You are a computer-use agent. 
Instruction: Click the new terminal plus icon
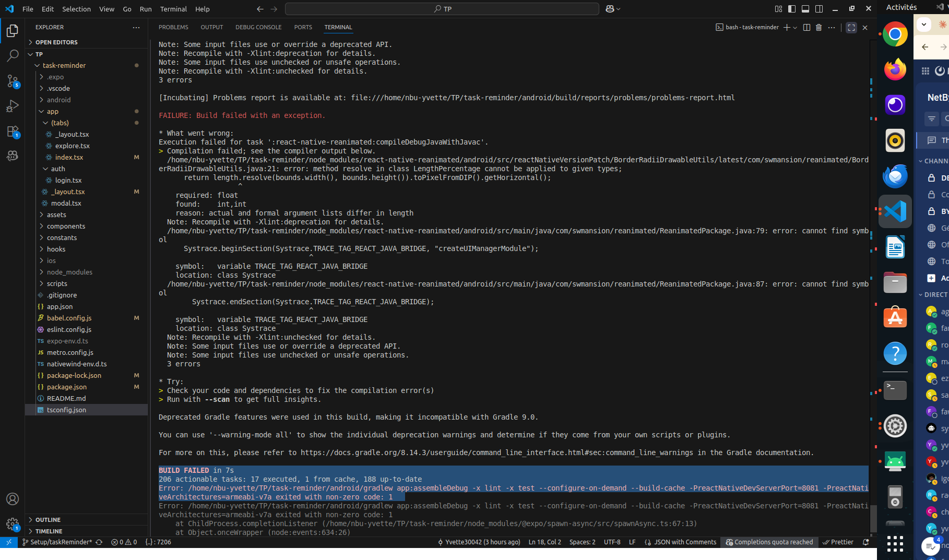point(786,27)
